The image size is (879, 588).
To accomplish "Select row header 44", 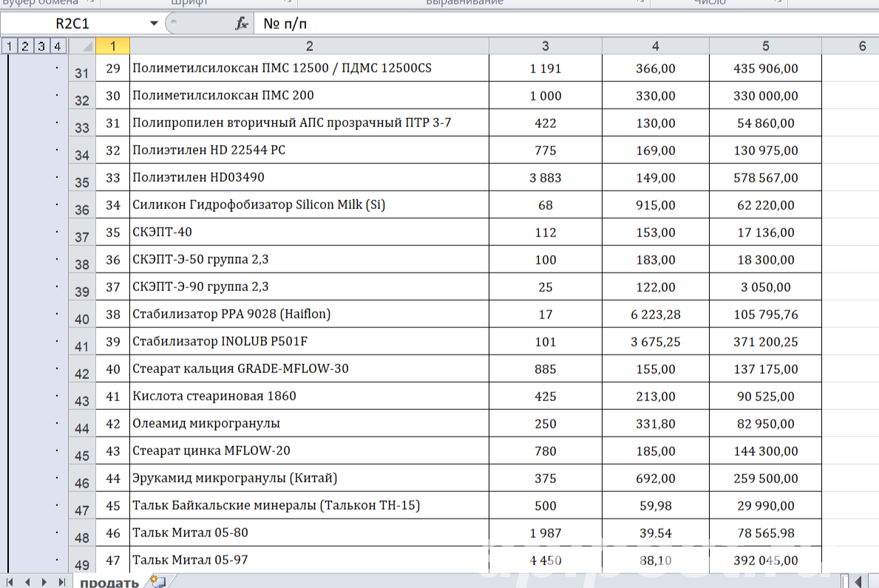I will pyautogui.click(x=82, y=423).
